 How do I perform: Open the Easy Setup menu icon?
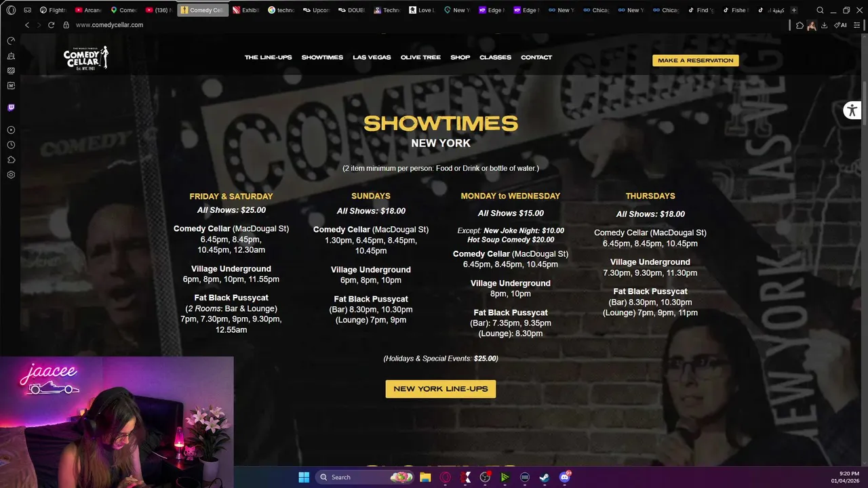click(x=857, y=25)
